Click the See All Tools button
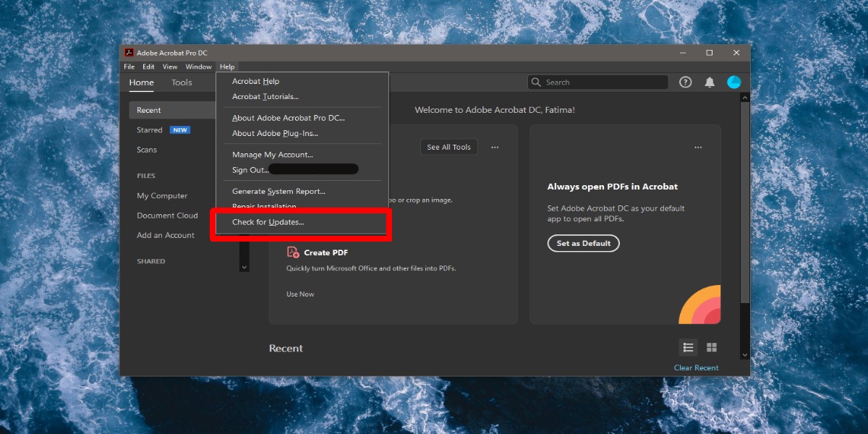This screenshot has width=868, height=434. [x=448, y=147]
